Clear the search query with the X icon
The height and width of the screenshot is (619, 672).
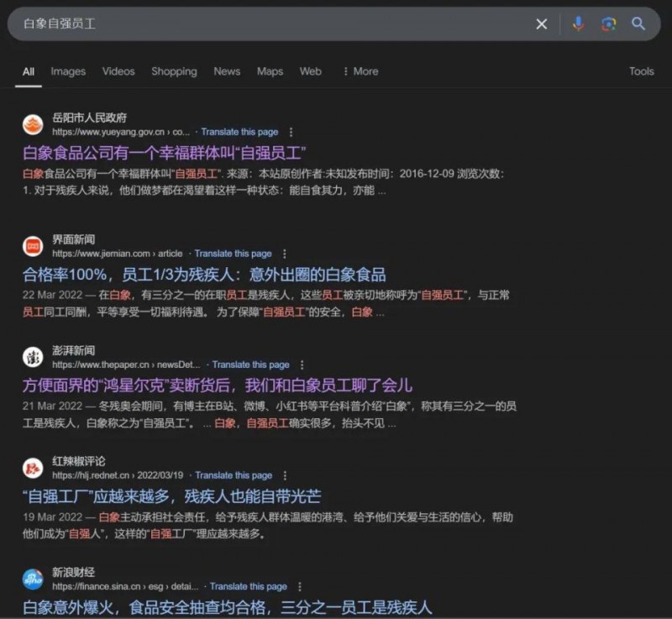coord(541,24)
